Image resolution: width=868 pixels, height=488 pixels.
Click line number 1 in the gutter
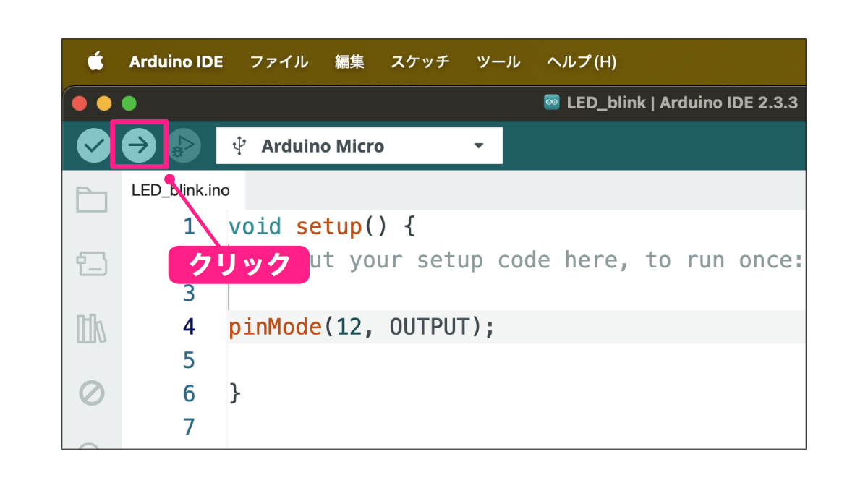click(189, 227)
